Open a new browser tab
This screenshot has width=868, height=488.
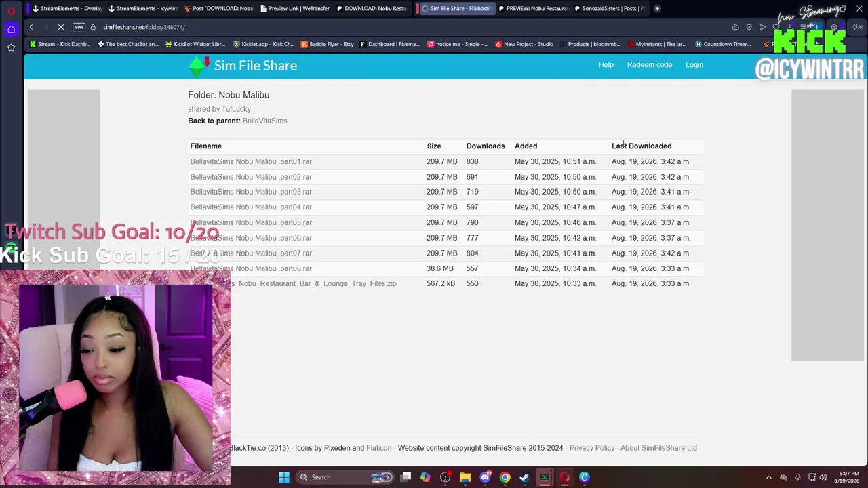coord(657,9)
